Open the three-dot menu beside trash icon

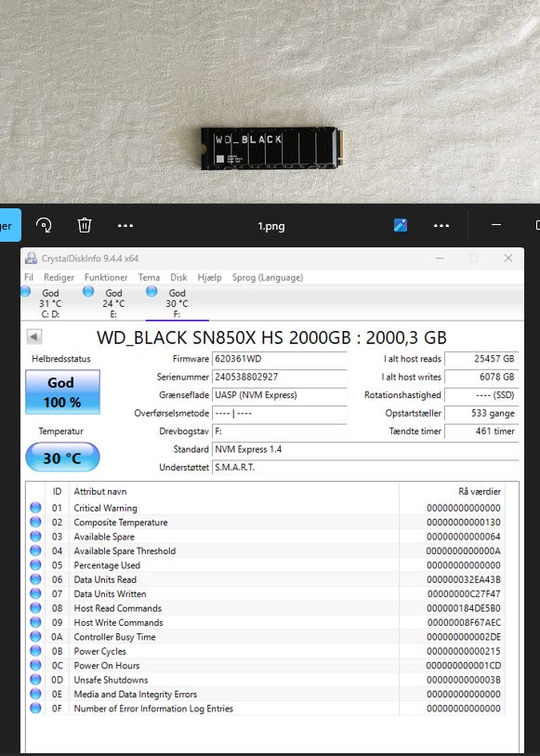click(125, 226)
